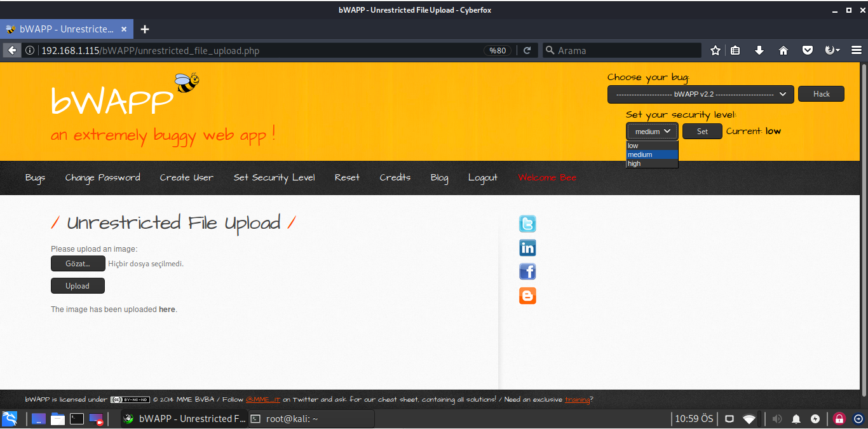
Task: Click the 'Welcome Bee' text
Action: coord(547,177)
